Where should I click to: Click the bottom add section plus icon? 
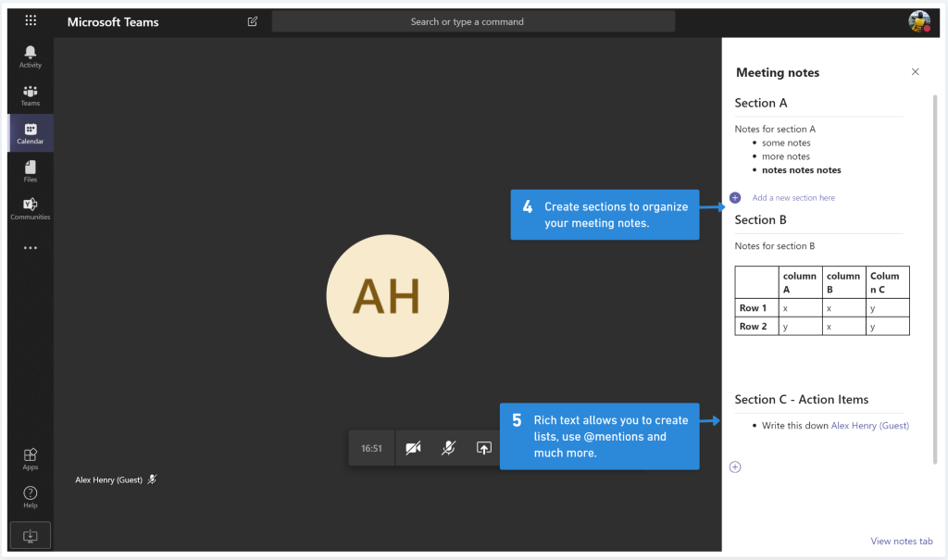[x=735, y=467]
